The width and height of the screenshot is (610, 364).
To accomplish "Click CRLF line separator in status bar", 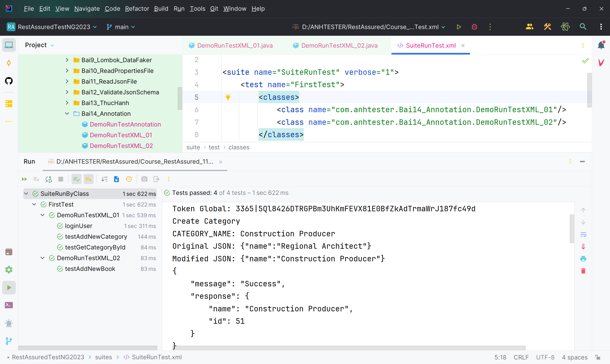I will 521,357.
